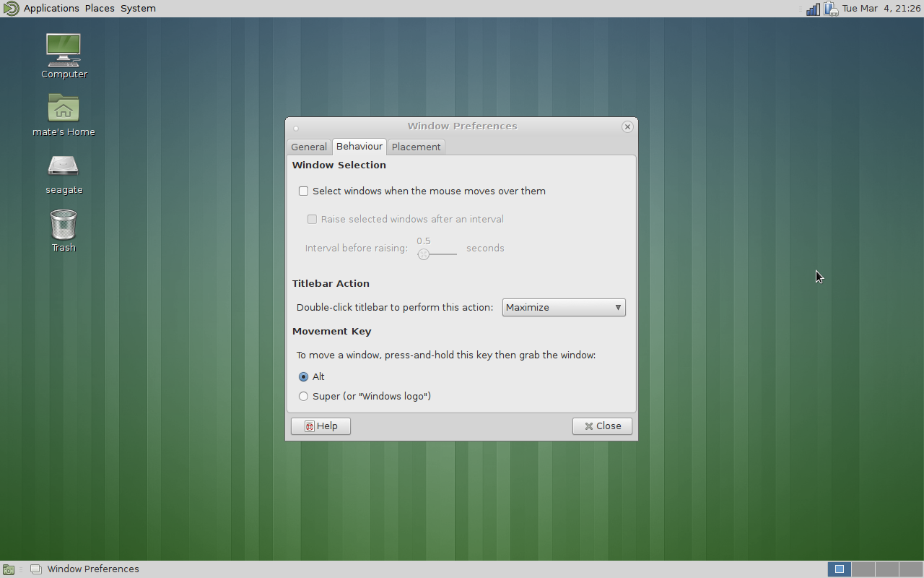Image resolution: width=924 pixels, height=578 pixels.
Task: Open the Computer desktop icon
Action: pos(64,49)
